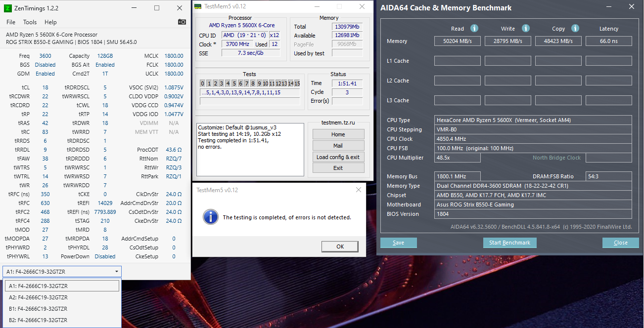Click the CPU Type field in AIDA64
Image resolution: width=644 pixels, height=328 pixels.
[533, 120]
